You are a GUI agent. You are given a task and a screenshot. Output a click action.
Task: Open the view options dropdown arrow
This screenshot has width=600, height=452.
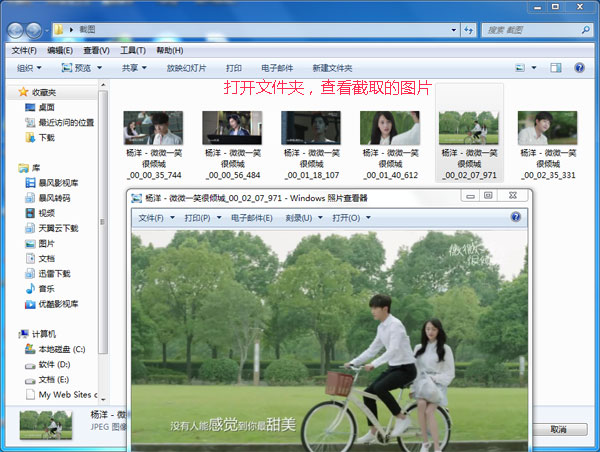[534, 68]
